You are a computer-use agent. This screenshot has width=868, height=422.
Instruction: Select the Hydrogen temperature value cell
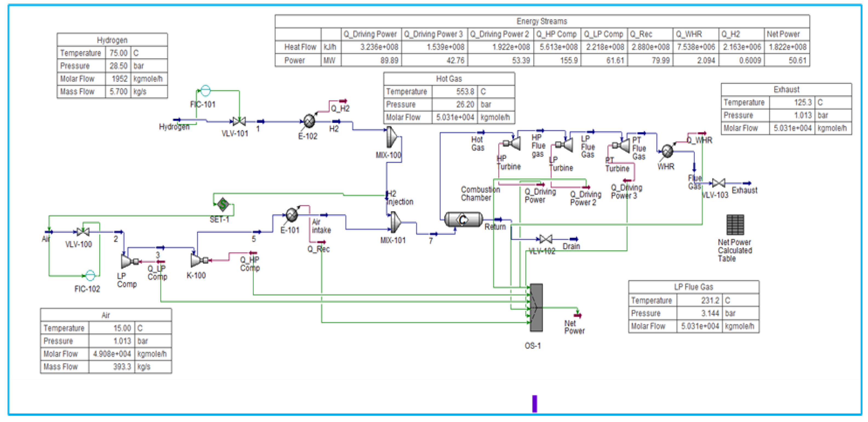(118, 53)
